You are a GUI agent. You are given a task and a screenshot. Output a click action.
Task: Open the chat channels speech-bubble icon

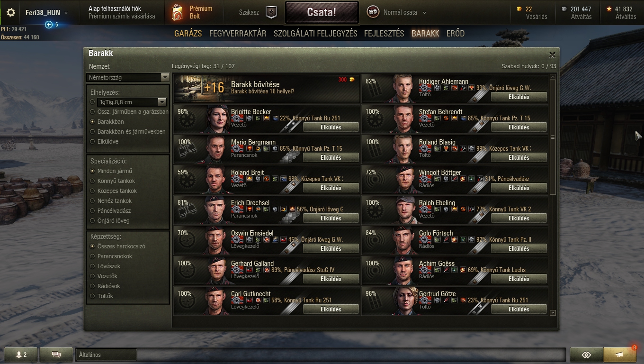[x=56, y=355]
